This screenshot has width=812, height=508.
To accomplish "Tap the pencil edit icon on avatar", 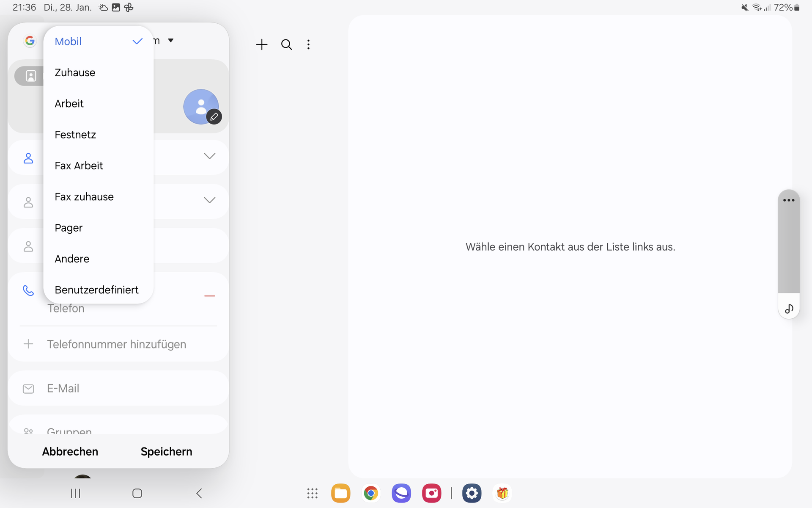I will click(214, 117).
